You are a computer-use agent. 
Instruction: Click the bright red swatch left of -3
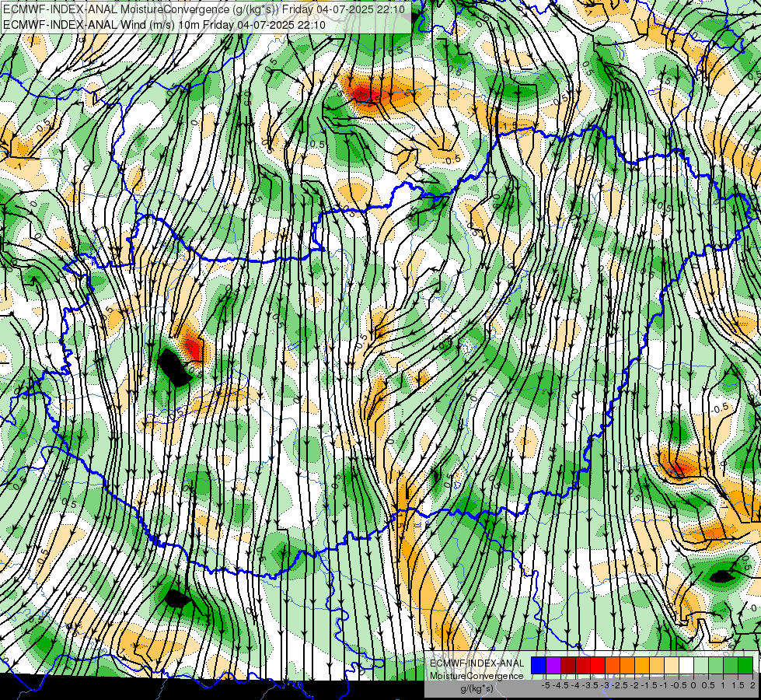coord(598,666)
